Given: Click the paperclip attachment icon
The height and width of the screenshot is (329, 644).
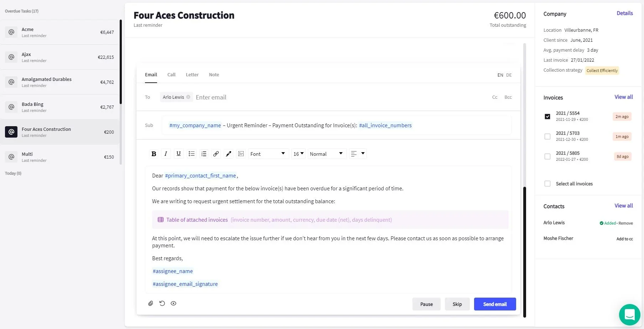Looking at the screenshot, I should [151, 303].
